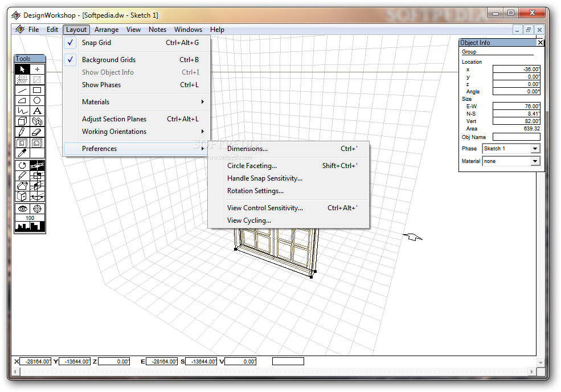
Task: Click the city skyline icon
Action: tap(23, 226)
